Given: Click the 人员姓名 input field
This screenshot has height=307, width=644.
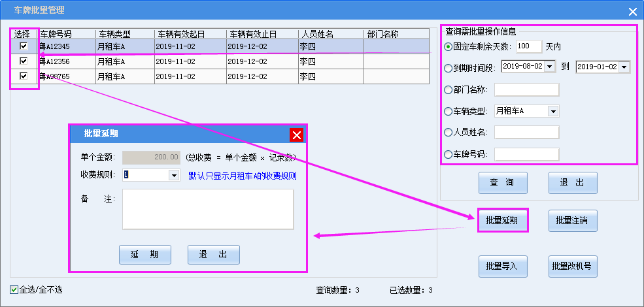Looking at the screenshot, I should point(527,132).
